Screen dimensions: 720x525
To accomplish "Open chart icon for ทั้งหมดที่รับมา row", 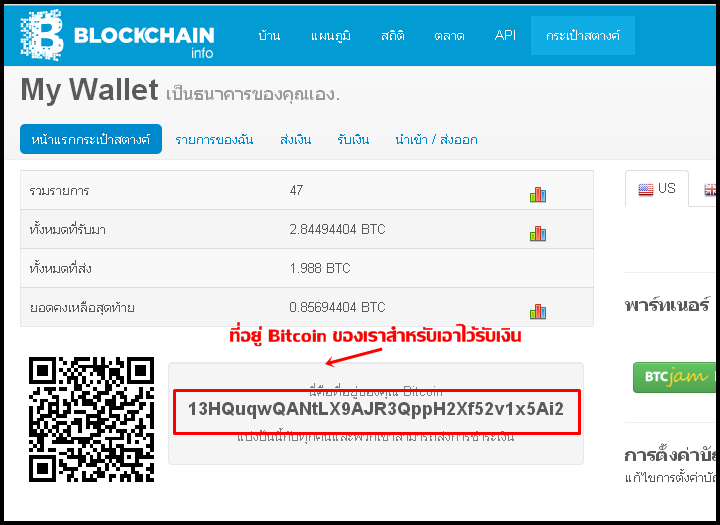I will point(538,234).
